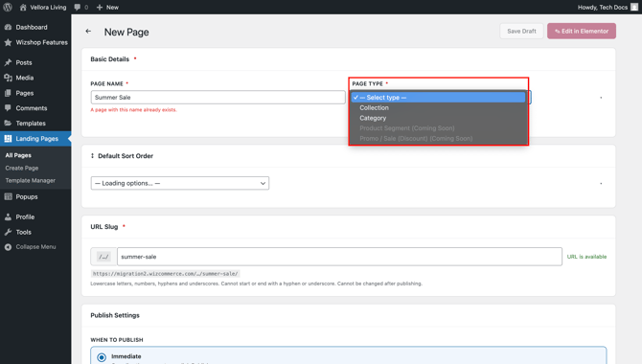The image size is (642, 364).
Task: Focus the Page Name input field
Action: [x=218, y=97]
